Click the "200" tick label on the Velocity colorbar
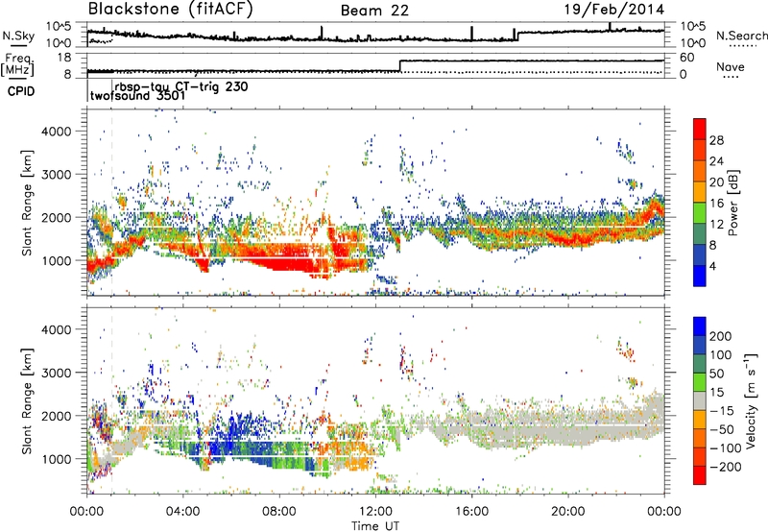The height and width of the screenshot is (532, 768). coord(721,336)
